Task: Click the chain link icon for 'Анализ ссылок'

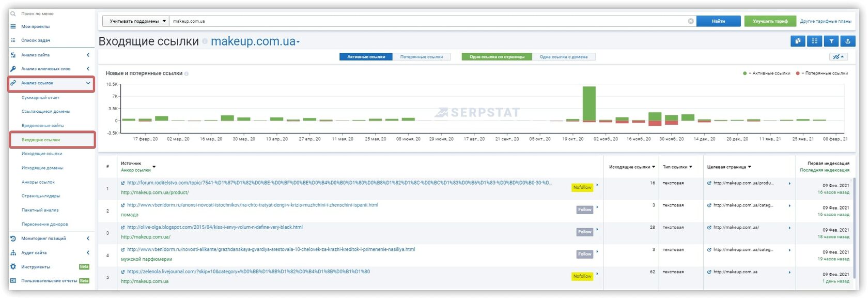Action: 13,83
